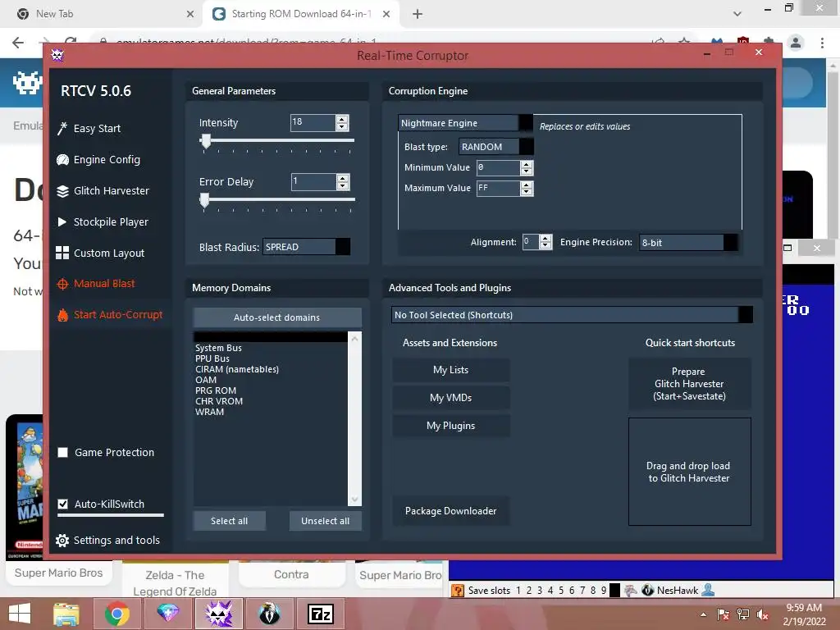Click the Intensity value stepper

click(342, 123)
